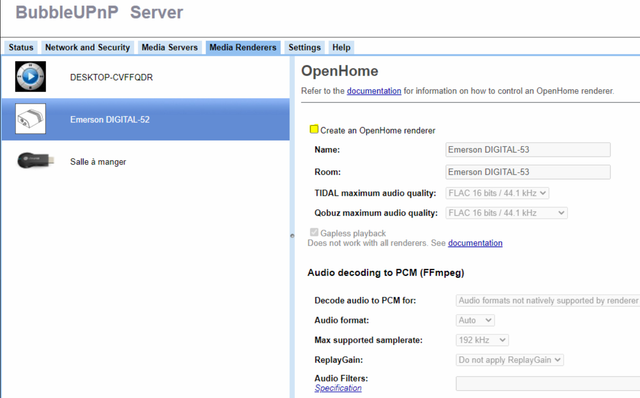
Task: Select Salle à manger renderer name
Action: [98, 162]
